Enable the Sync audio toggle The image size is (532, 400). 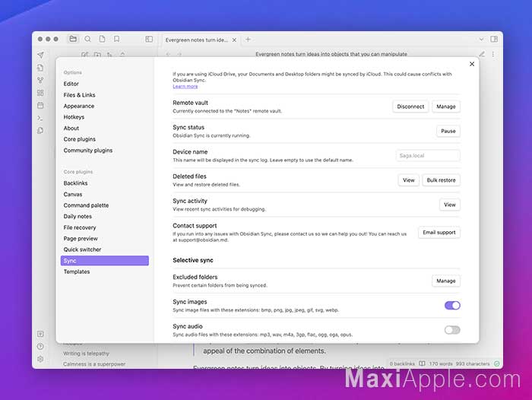click(x=452, y=330)
